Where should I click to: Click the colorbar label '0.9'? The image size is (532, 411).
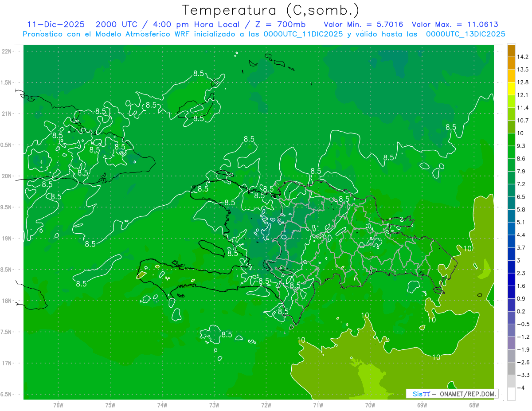[x=521, y=298]
